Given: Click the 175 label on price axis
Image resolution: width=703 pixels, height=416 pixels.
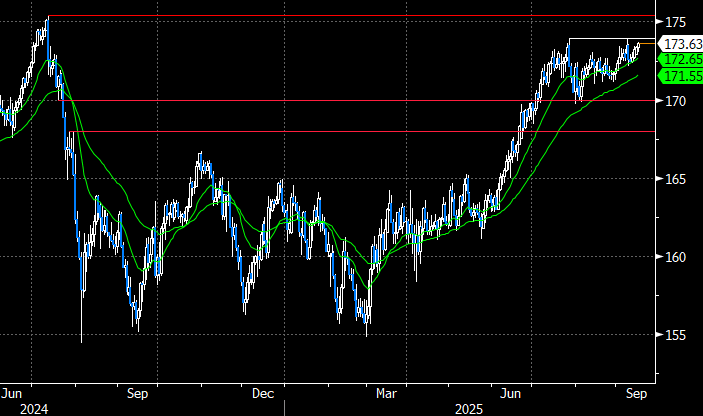Looking at the screenshot, I should [675, 22].
